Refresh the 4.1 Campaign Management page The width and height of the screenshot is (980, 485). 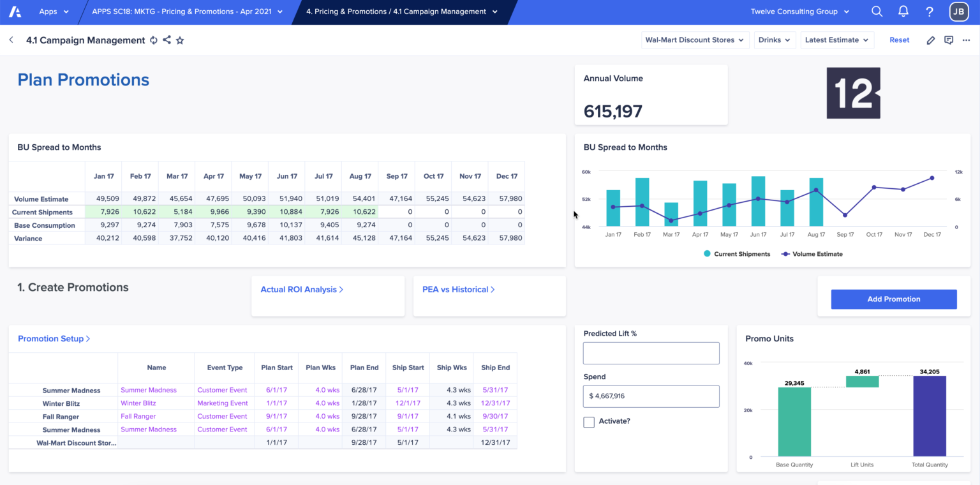coord(153,40)
